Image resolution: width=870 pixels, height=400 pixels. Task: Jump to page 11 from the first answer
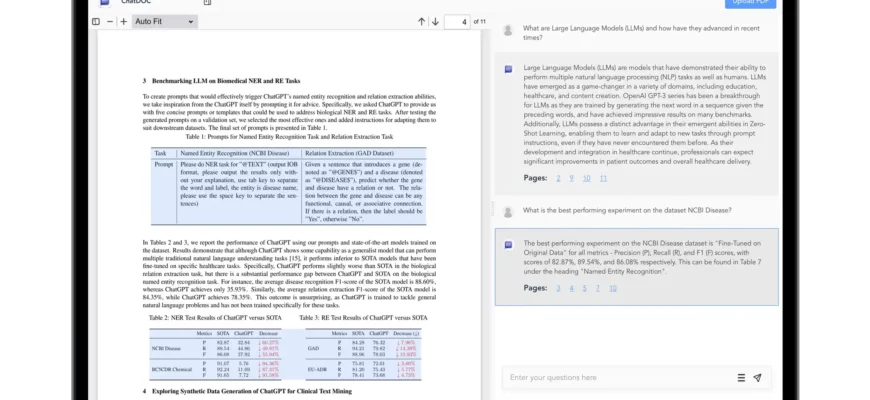[602, 178]
